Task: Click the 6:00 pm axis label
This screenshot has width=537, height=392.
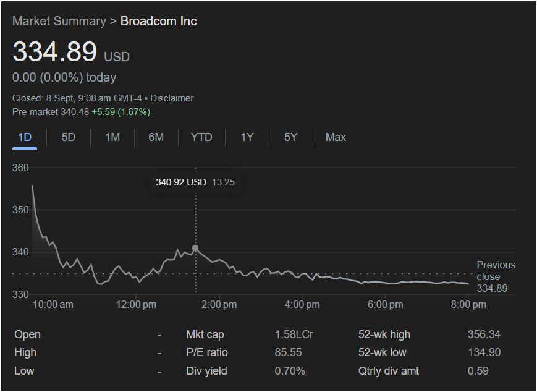Action: coord(385,305)
